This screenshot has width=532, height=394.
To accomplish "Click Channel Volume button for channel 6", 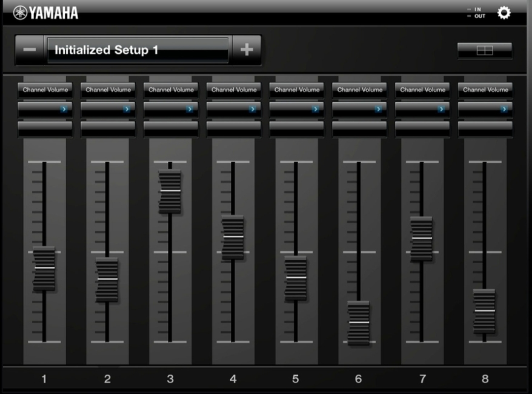I will point(360,90).
